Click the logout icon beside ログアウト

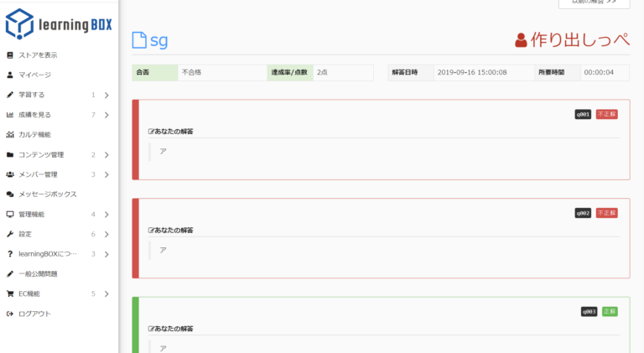point(9,314)
